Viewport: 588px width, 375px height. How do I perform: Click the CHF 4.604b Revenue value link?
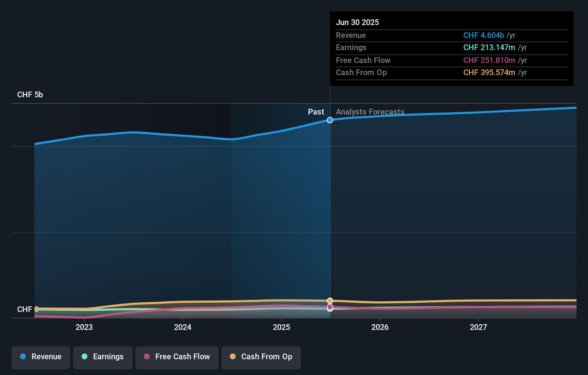click(x=484, y=35)
